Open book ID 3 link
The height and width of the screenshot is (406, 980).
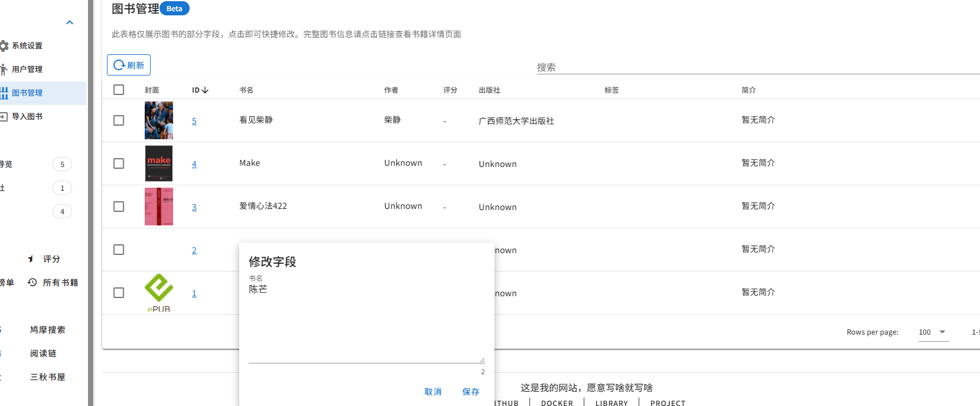coord(194,207)
